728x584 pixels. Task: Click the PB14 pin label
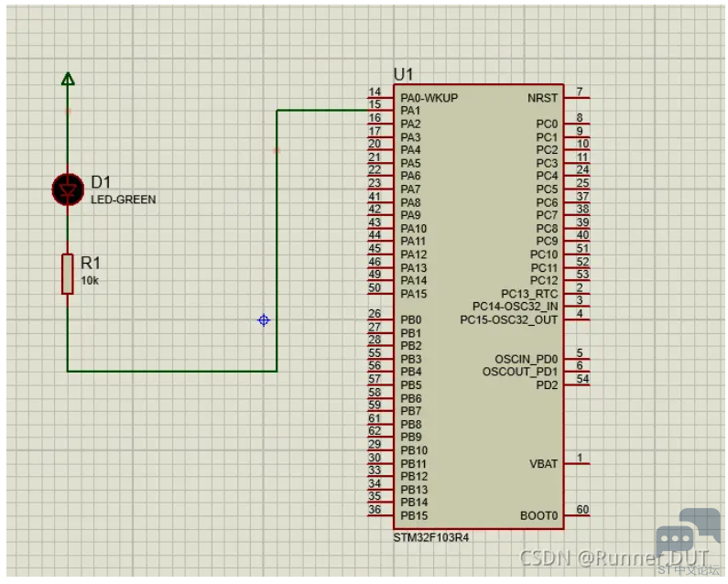pos(414,503)
